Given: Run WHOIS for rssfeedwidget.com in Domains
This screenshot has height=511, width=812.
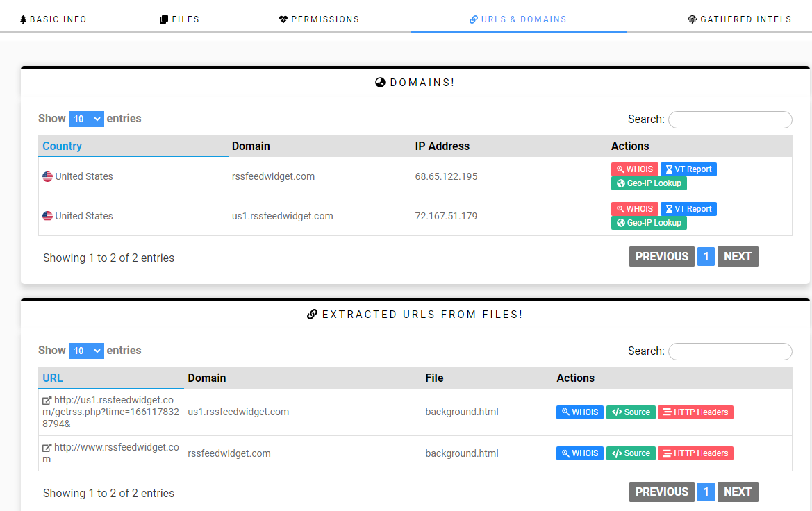Looking at the screenshot, I should [634, 169].
